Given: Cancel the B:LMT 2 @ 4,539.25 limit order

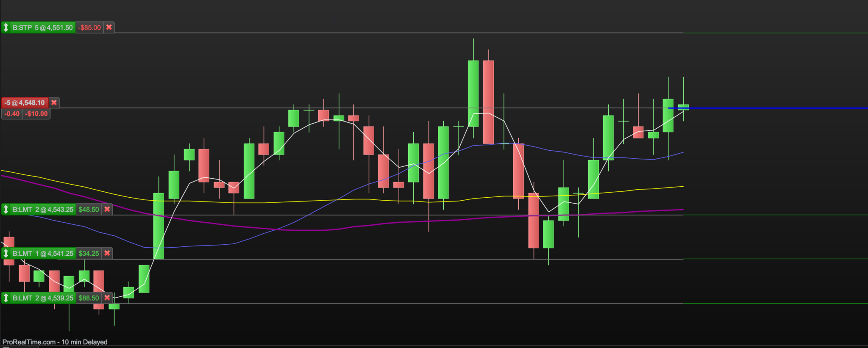Looking at the screenshot, I should [107, 298].
